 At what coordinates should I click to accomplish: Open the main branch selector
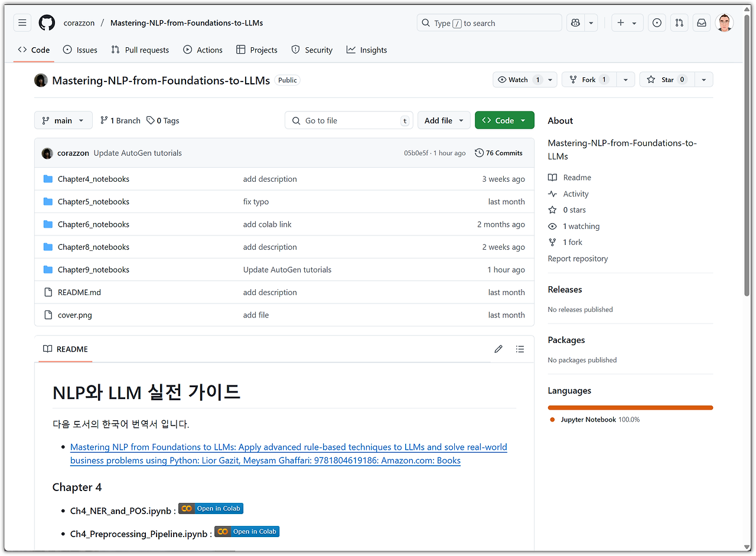63,120
